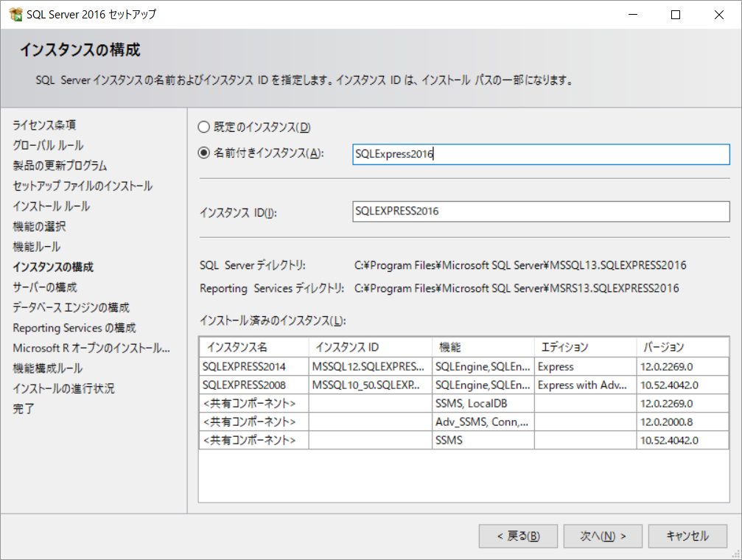Viewport: 742px width, 560px height.
Task: Click the last row's version 10.52.4042.0 cell
Action: (683, 440)
